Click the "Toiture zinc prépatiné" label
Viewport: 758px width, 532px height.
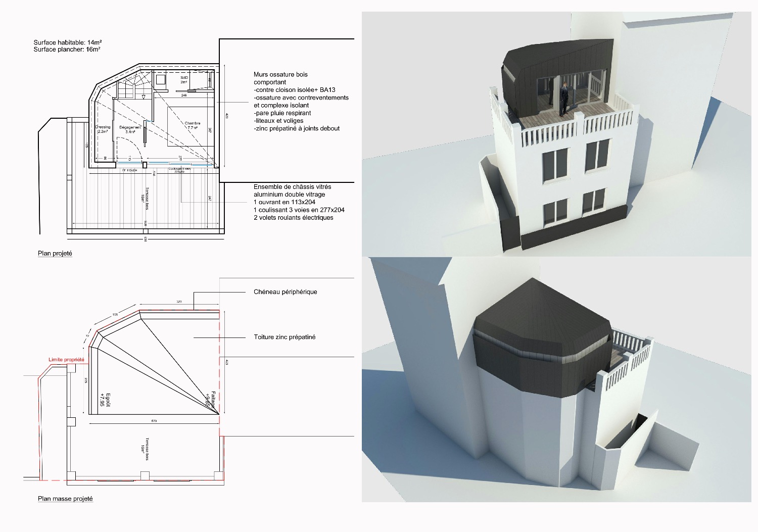[x=285, y=337]
